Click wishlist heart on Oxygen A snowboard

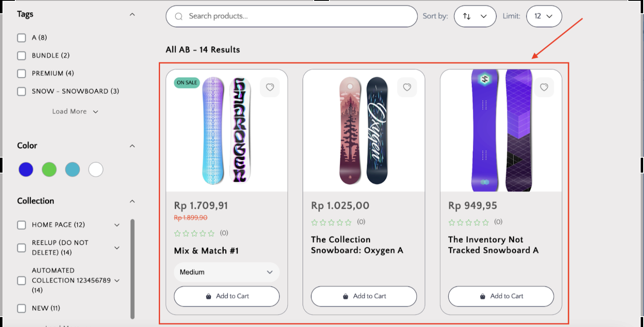(407, 87)
